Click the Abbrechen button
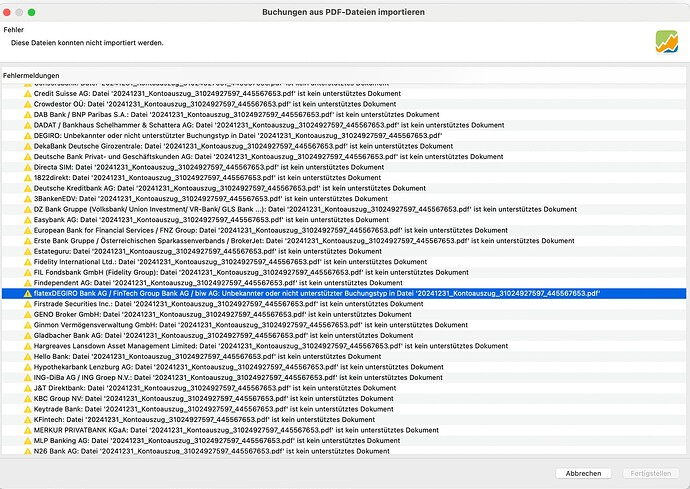 coord(583,474)
